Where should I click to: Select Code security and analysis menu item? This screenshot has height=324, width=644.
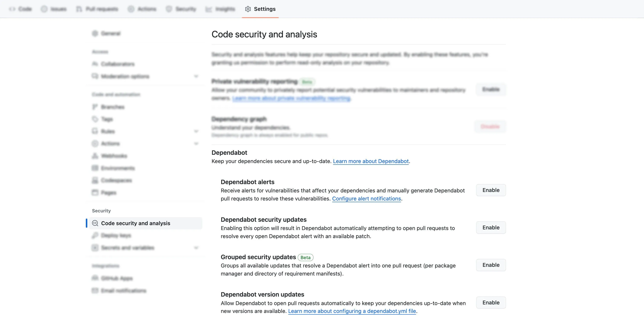[x=135, y=223]
